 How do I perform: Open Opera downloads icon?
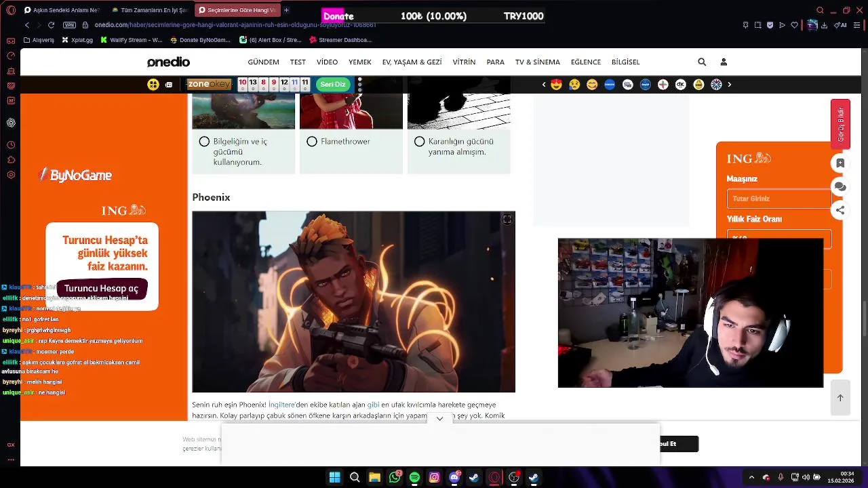[824, 25]
